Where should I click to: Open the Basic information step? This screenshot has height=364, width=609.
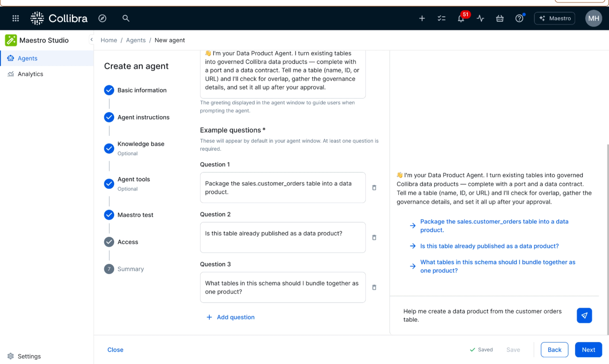pyautogui.click(x=135, y=90)
